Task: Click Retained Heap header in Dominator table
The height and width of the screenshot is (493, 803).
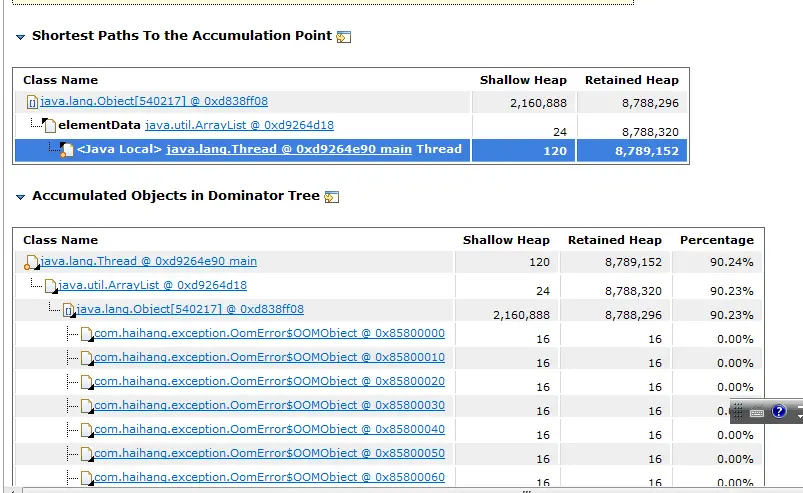Action: tap(615, 240)
